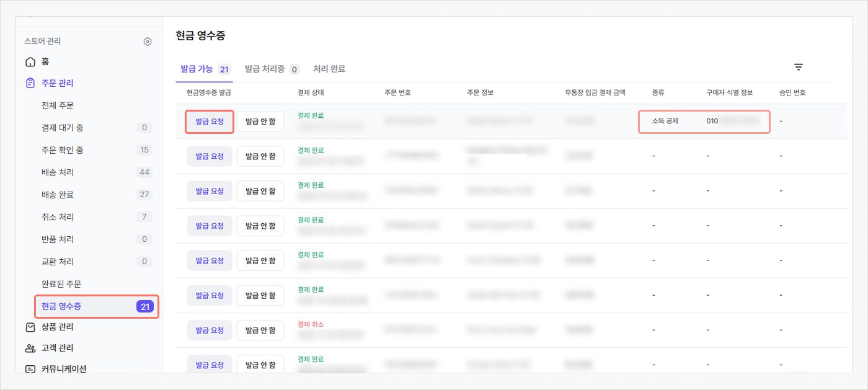The width and height of the screenshot is (868, 390).
Task: Select the 발급 가능 tab
Action: 205,69
